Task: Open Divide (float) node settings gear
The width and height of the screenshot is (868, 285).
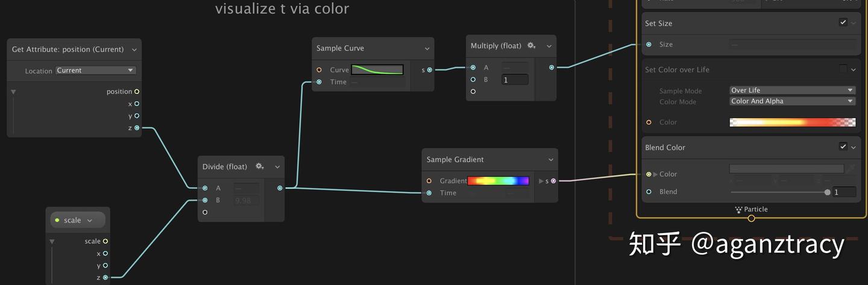Action: (x=260, y=166)
